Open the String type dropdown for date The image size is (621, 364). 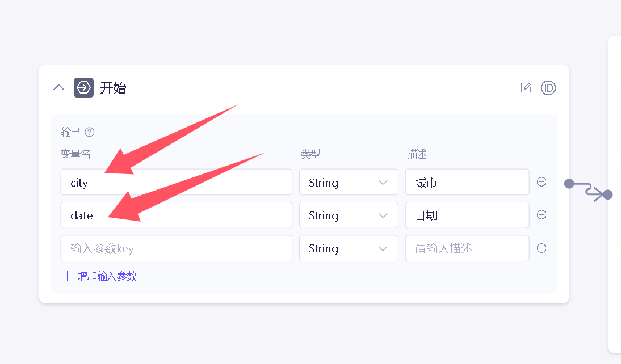tap(348, 215)
